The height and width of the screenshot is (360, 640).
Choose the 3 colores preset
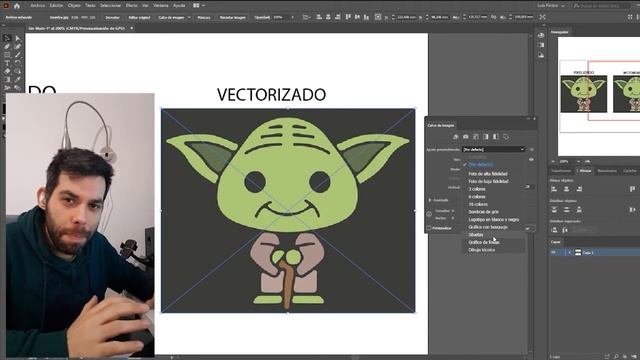[x=477, y=189]
